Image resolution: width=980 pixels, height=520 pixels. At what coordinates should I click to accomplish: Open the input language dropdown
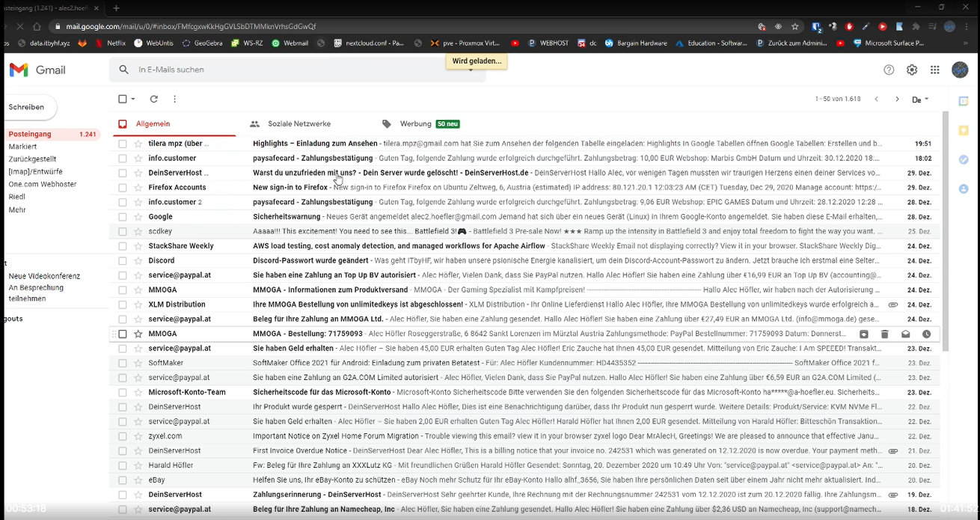[x=920, y=99]
